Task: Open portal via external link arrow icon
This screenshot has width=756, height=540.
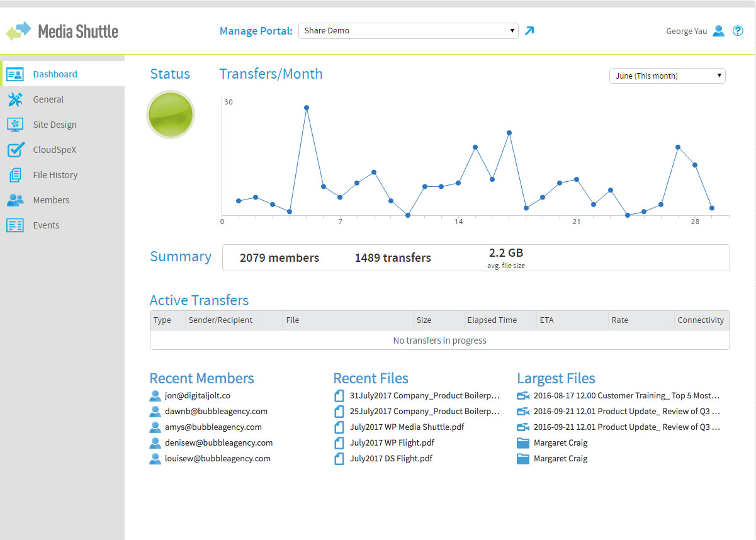Action: (529, 31)
